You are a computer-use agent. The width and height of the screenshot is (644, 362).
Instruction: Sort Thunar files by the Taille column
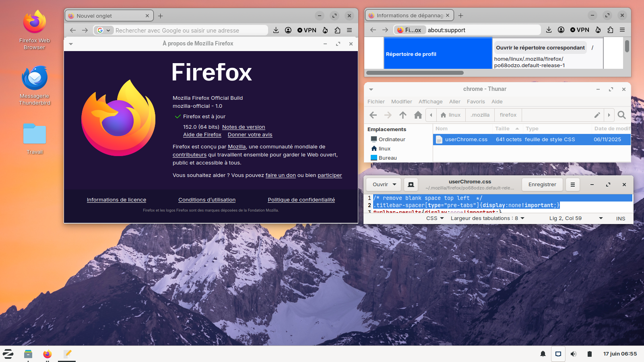507,129
